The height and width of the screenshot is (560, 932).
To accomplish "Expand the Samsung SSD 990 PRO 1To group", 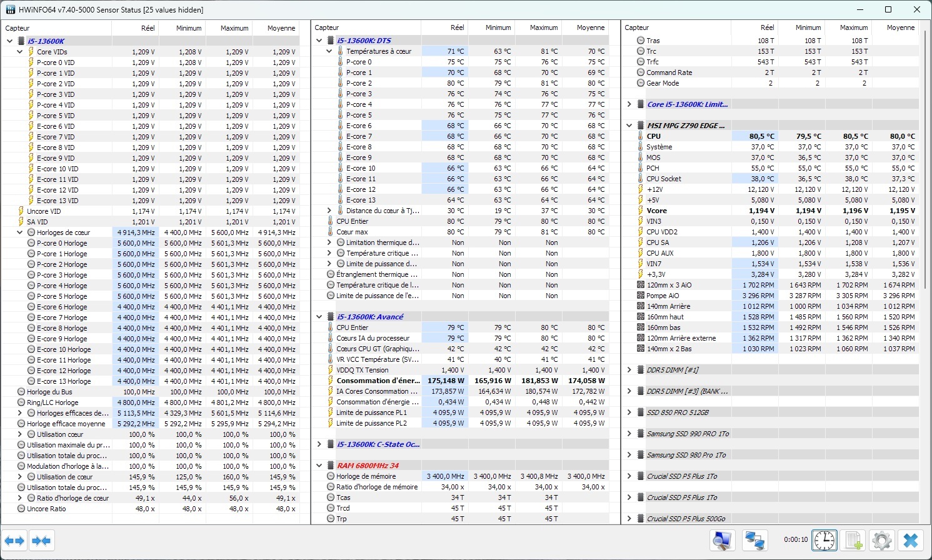I will (x=629, y=434).
